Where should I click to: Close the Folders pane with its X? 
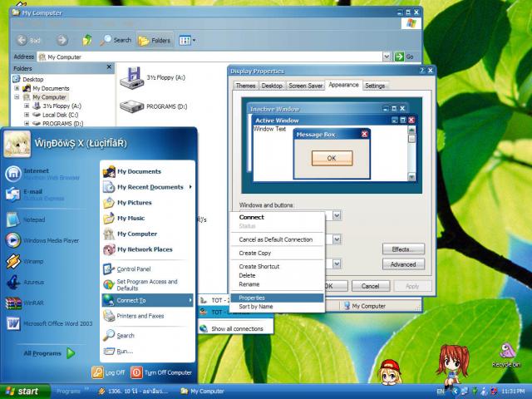[x=109, y=67]
